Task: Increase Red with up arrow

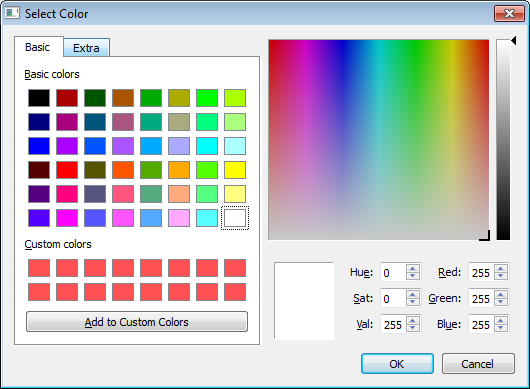Action: click(501, 268)
